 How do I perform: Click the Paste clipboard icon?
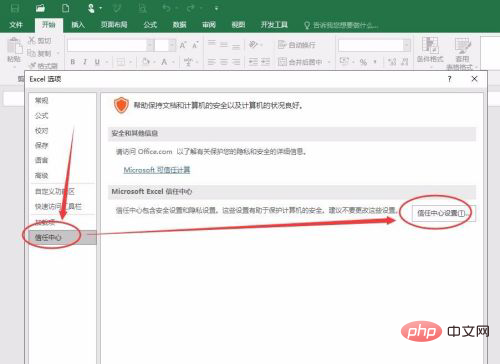pyautogui.click(x=14, y=47)
